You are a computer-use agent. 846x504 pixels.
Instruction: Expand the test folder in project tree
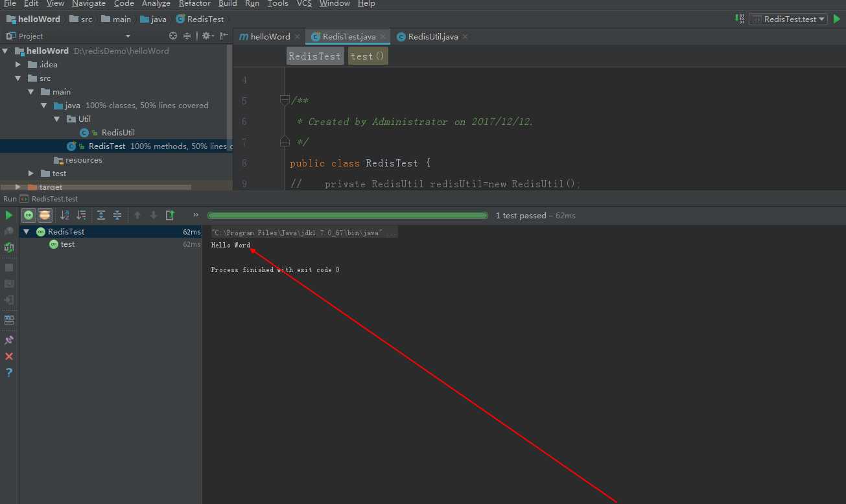31,173
